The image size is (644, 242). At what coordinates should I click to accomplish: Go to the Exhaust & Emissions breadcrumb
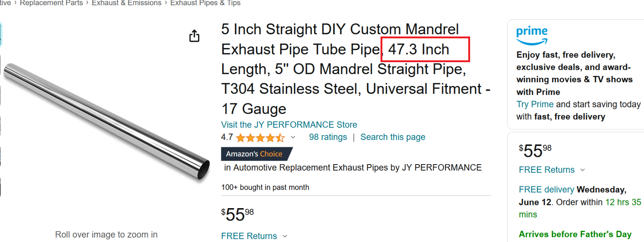click(x=126, y=3)
